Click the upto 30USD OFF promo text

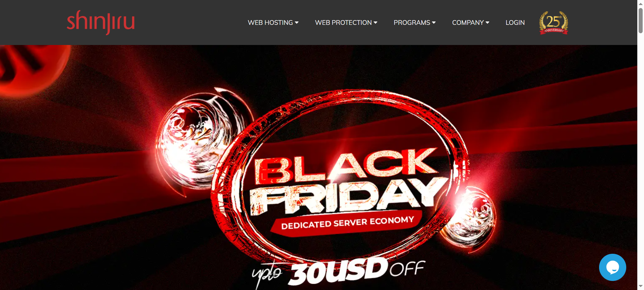click(x=339, y=272)
